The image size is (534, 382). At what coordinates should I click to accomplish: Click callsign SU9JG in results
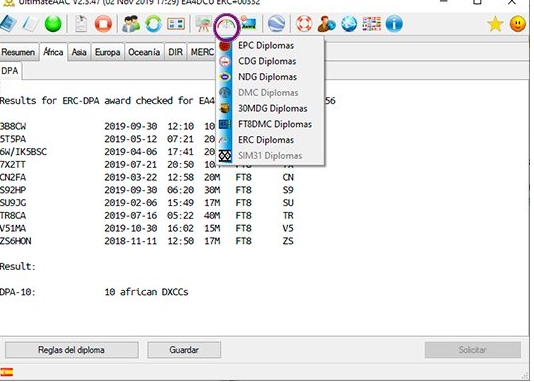13,203
